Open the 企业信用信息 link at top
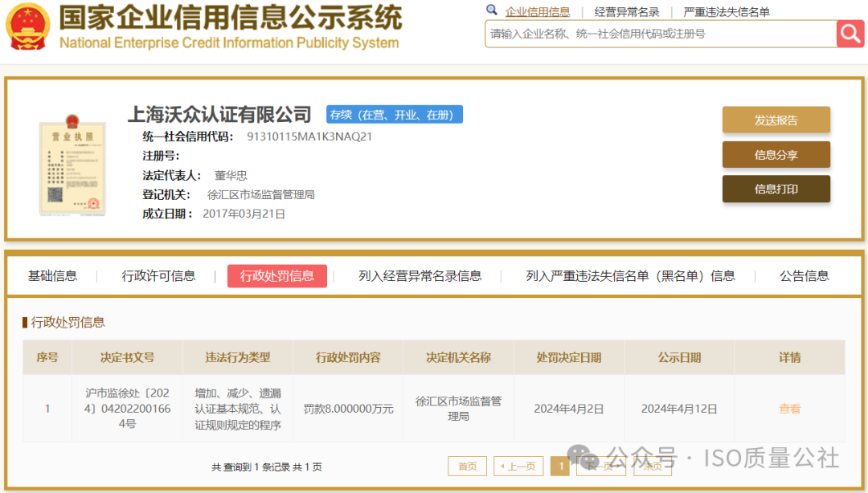 point(539,11)
